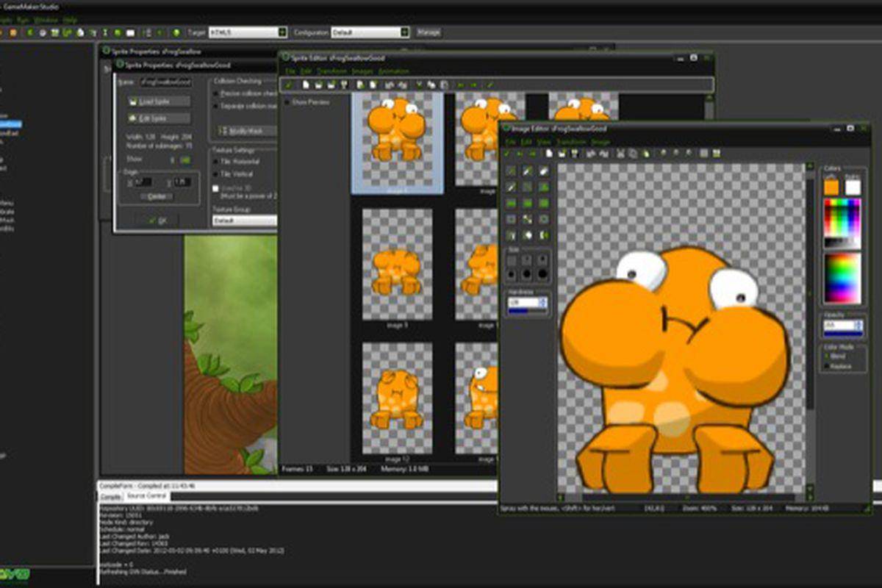882x588 pixels.
Task: Adjust Hardness value spinner arrows
Action: point(542,302)
